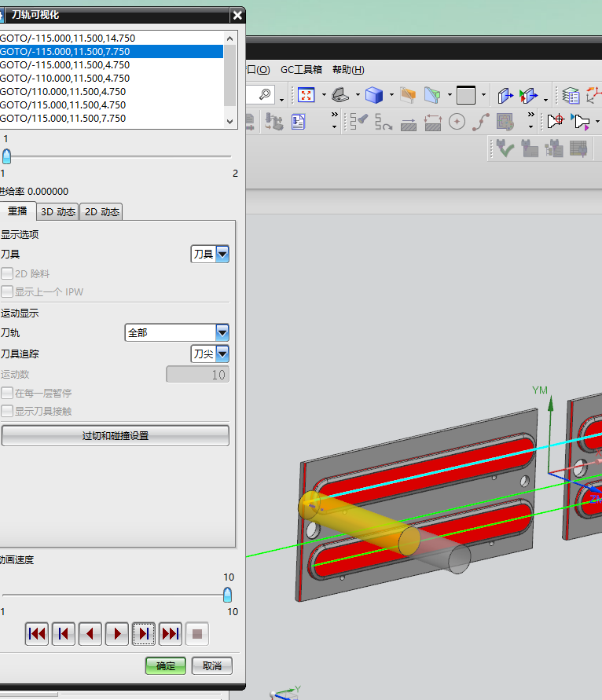Expand the background color dropdown arrow
This screenshot has height=700, width=602.
pos(483,95)
